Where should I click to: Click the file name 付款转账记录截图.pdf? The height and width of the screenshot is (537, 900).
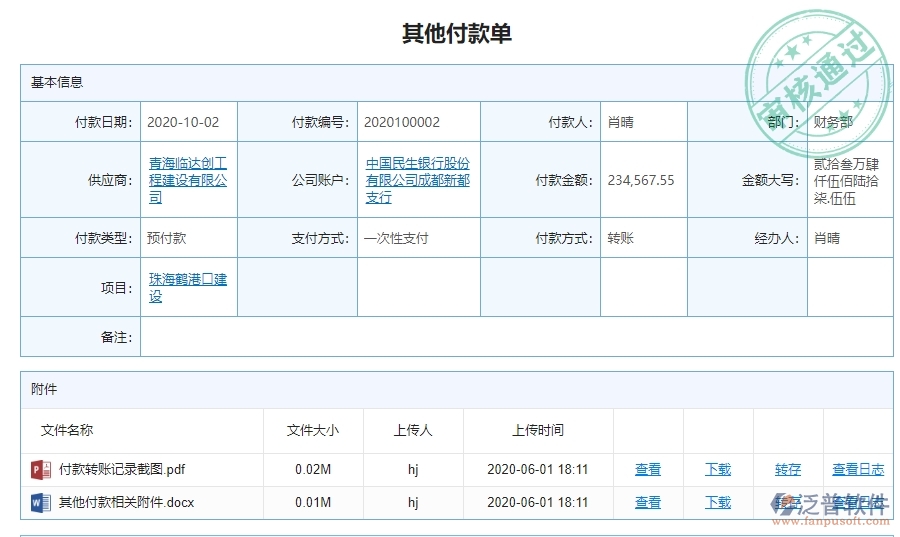(x=122, y=469)
